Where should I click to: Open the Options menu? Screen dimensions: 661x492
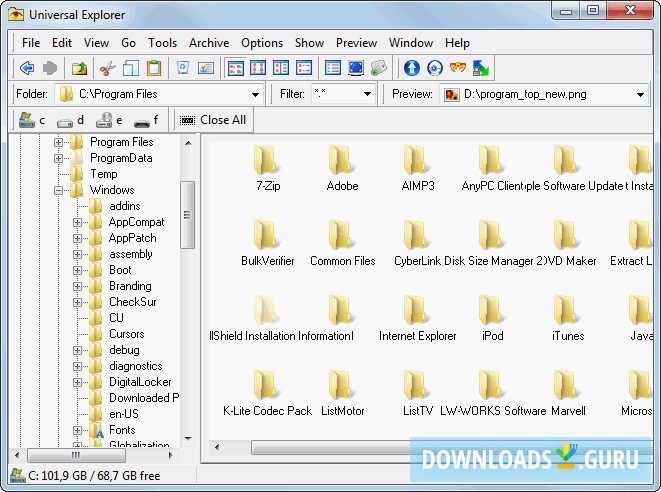(x=262, y=43)
